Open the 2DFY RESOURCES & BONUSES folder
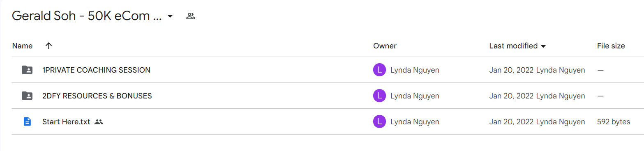The width and height of the screenshot is (644, 151). 97,96
